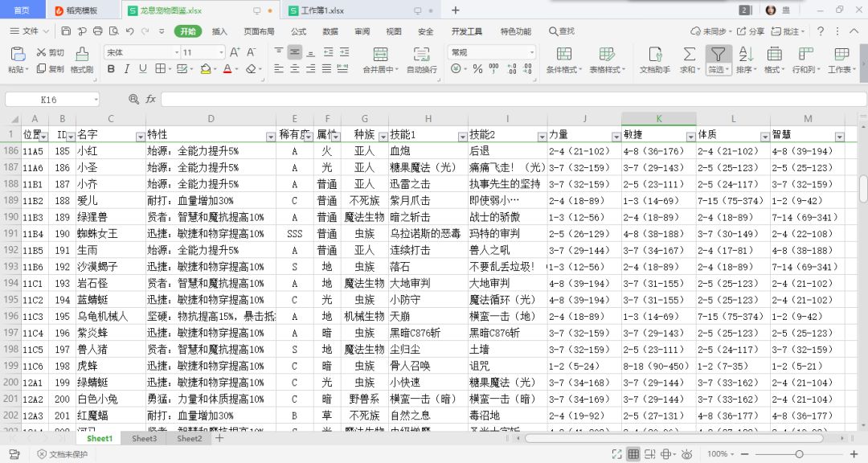868x463 pixels.
Task: Adjust the zoom slider handle
Action: pyautogui.click(x=799, y=454)
